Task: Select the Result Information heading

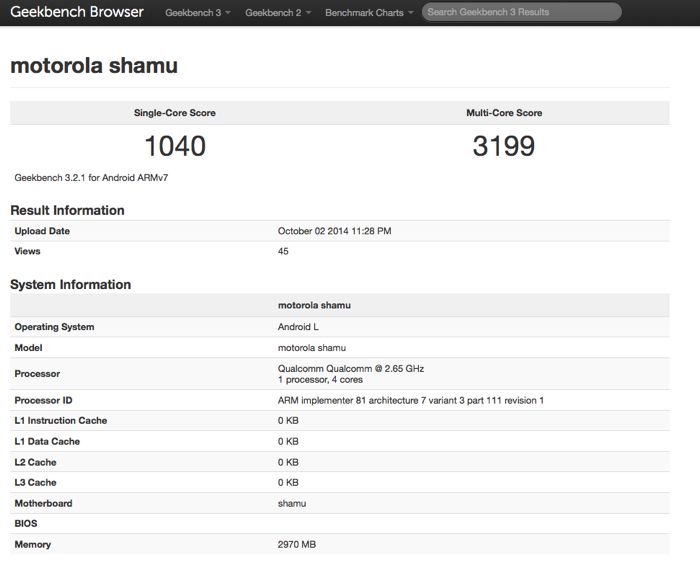Action: point(67,210)
